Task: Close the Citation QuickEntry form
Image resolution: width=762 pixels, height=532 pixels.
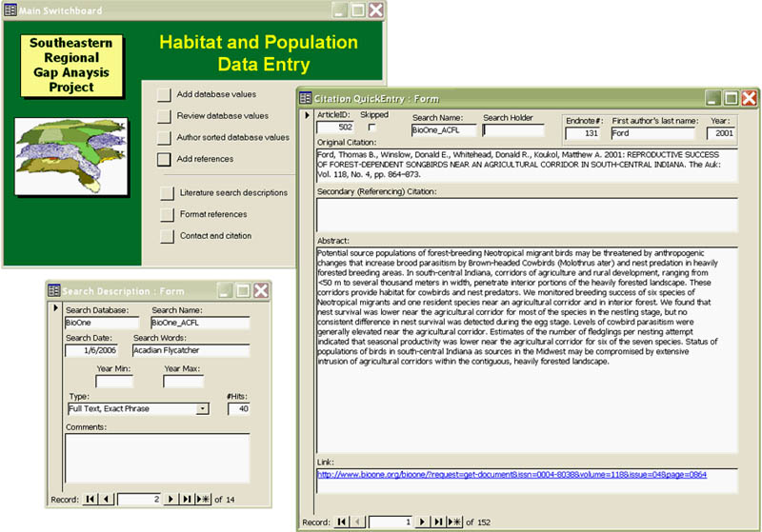Action: coord(750,98)
